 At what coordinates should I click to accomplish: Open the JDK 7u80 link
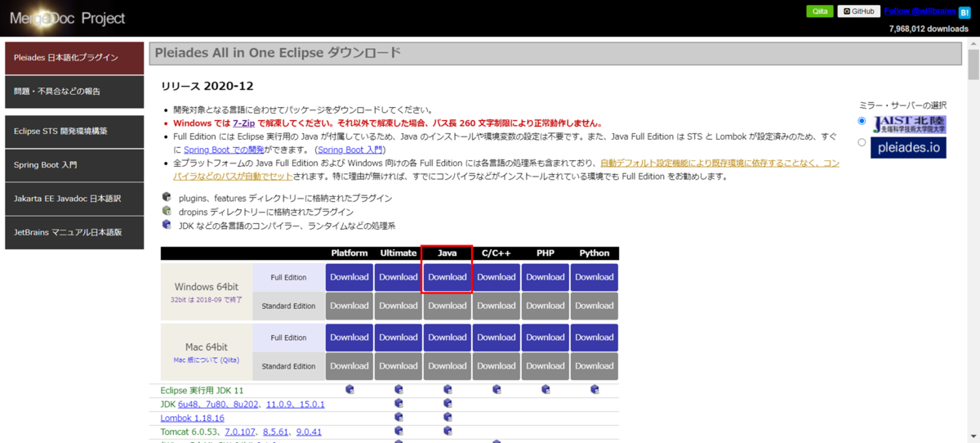216,405
